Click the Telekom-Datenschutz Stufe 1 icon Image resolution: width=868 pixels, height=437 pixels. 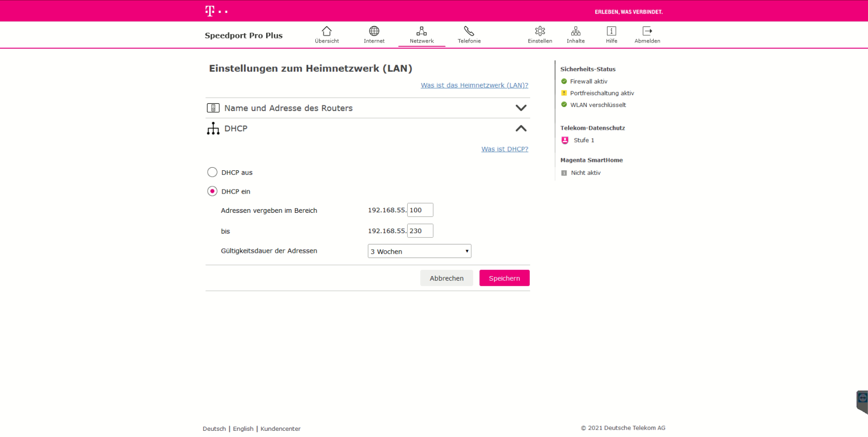tap(565, 140)
